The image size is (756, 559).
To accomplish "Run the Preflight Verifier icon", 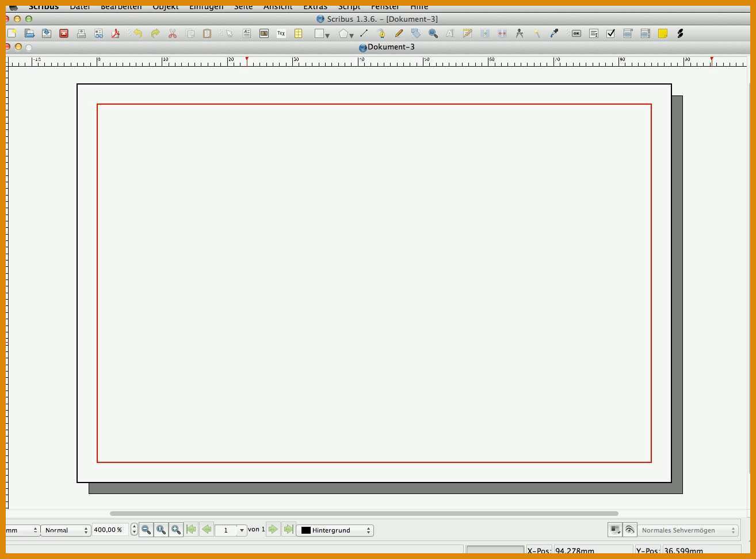I will (99, 33).
